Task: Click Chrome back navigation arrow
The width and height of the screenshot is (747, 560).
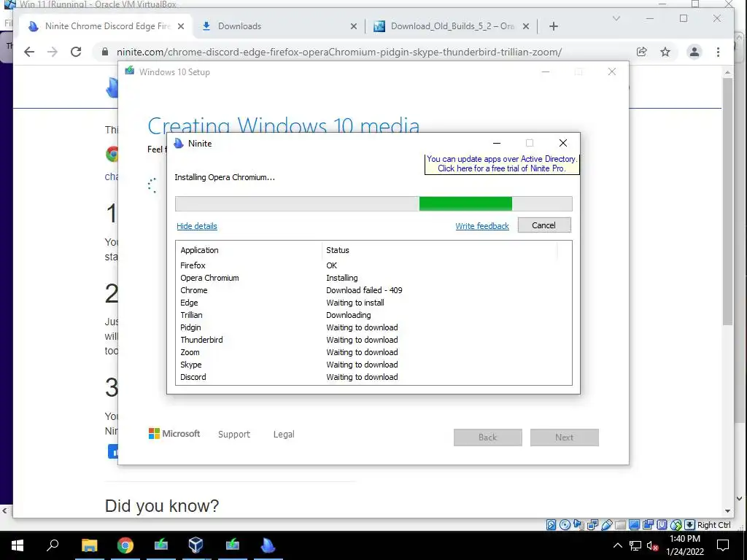Action: [29, 52]
